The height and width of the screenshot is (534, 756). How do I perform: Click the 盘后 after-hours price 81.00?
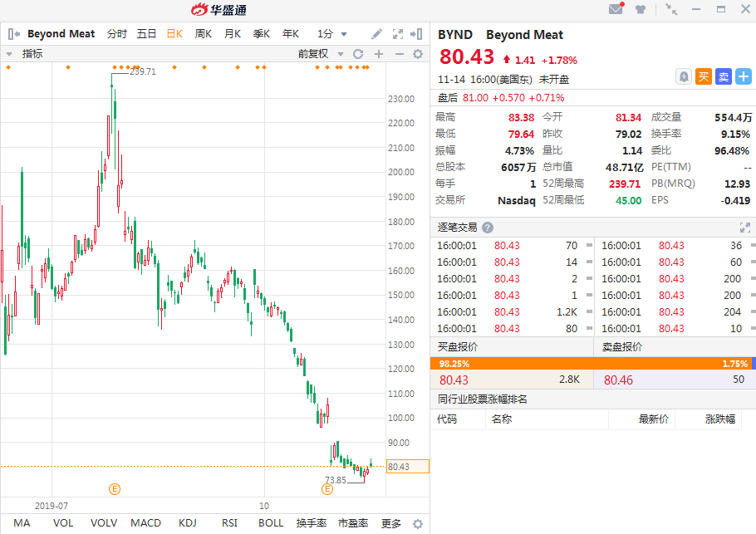point(475,98)
